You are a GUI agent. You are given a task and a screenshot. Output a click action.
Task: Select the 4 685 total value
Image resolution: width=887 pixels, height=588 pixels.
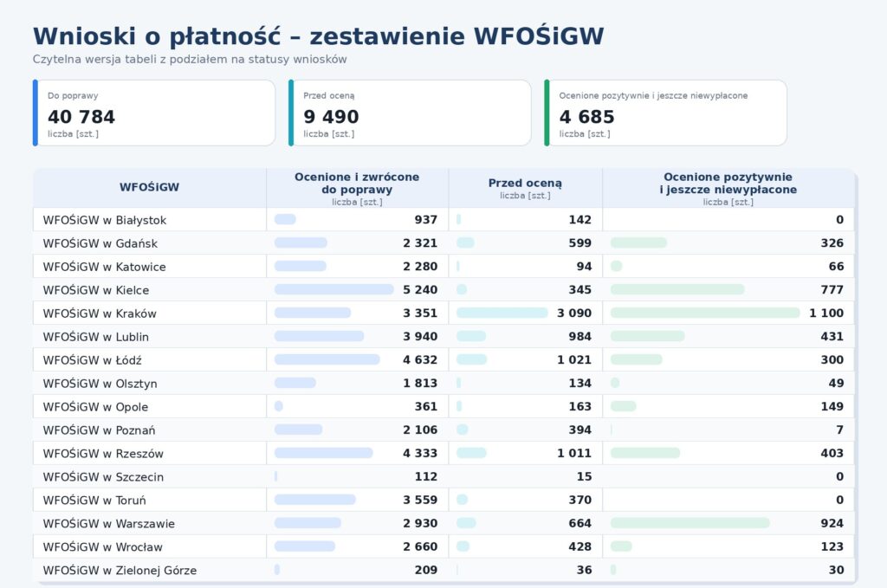click(586, 116)
